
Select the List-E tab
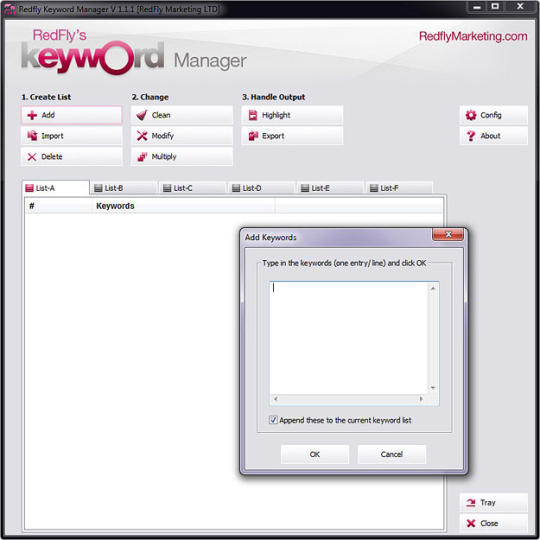(330, 188)
